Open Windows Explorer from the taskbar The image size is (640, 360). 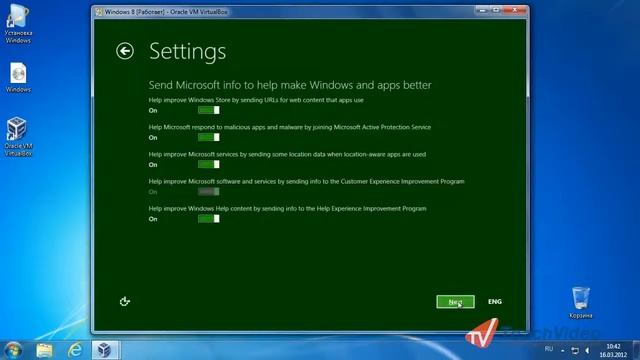[44, 350]
